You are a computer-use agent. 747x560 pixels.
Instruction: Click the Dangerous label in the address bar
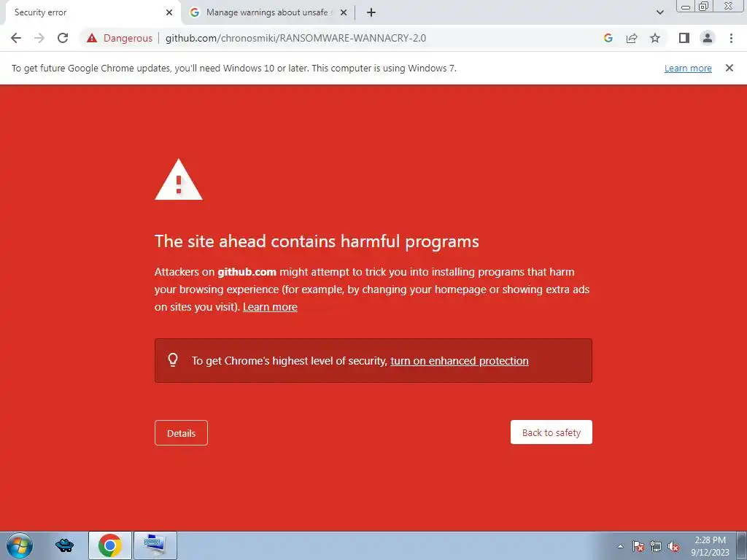128,38
